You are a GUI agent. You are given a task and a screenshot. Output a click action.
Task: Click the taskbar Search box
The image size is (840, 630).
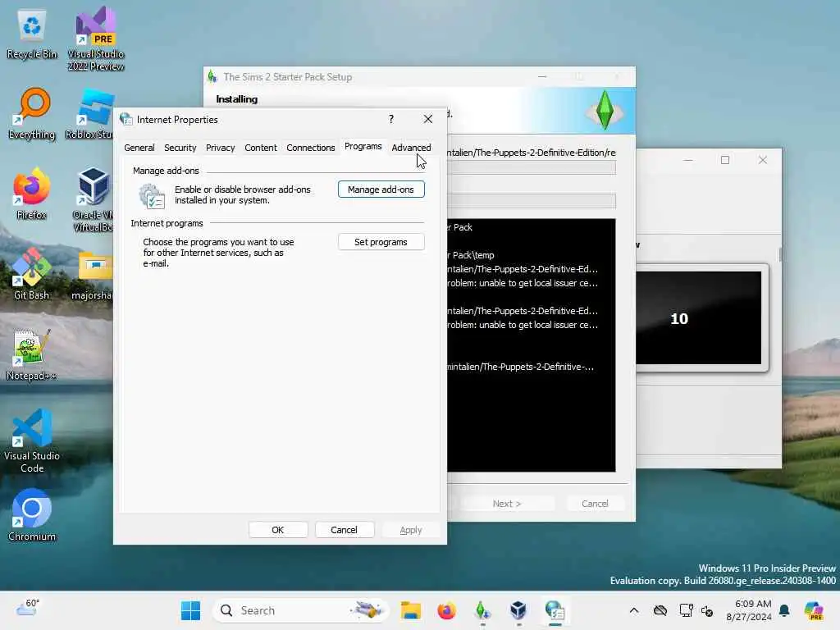(x=300, y=610)
